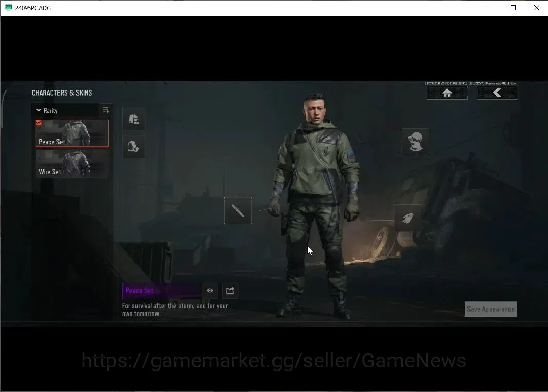
Task: Maximize the 24095PCADG window
Action: click(x=513, y=8)
